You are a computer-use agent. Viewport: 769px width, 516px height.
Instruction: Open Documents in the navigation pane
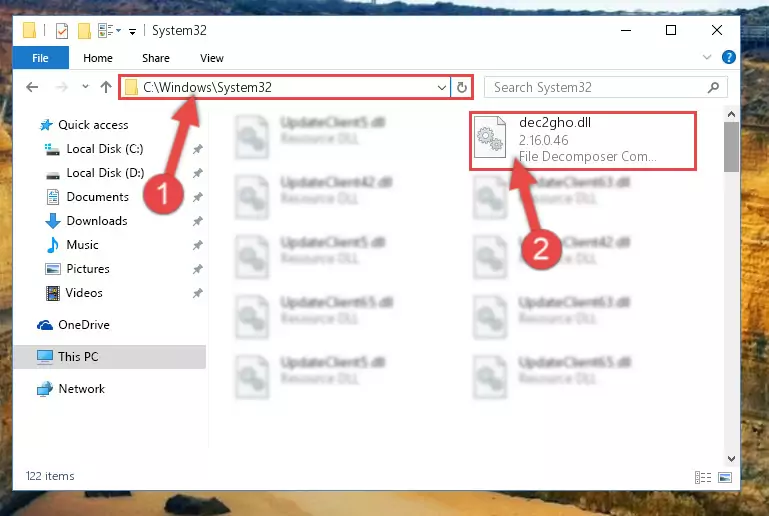pos(97,197)
